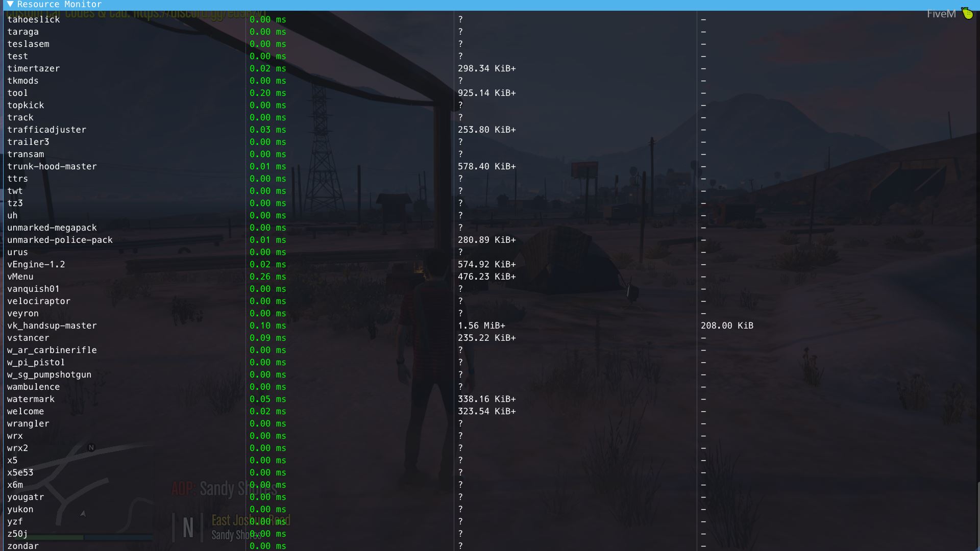Select the vMenu resource name

point(20,277)
